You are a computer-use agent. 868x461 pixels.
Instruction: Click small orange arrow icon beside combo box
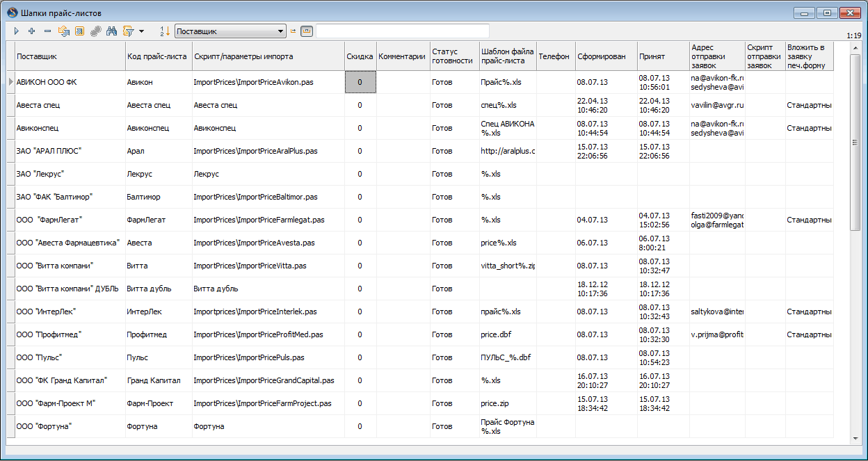[293, 31]
